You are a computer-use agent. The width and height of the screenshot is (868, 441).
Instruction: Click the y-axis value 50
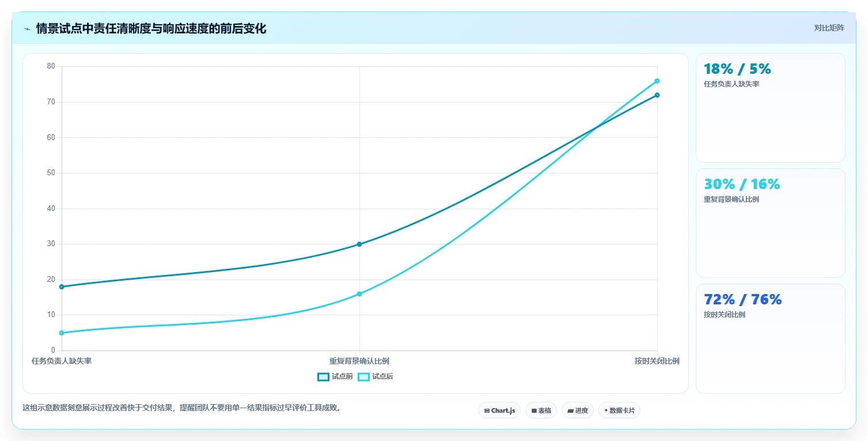[51, 173]
